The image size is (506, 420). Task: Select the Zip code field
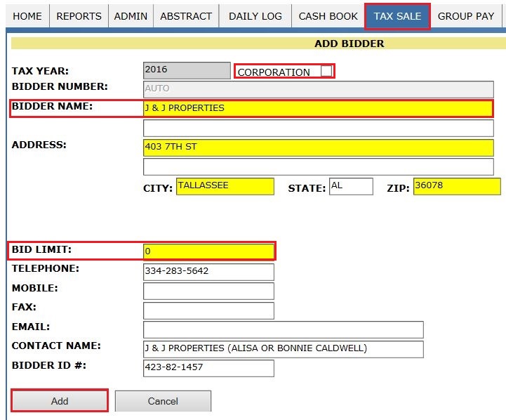click(x=456, y=186)
